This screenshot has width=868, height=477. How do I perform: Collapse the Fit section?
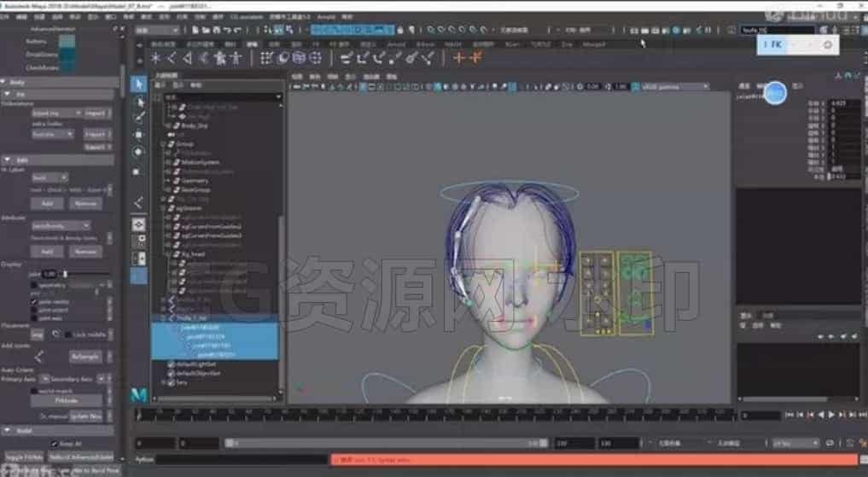click(7, 95)
